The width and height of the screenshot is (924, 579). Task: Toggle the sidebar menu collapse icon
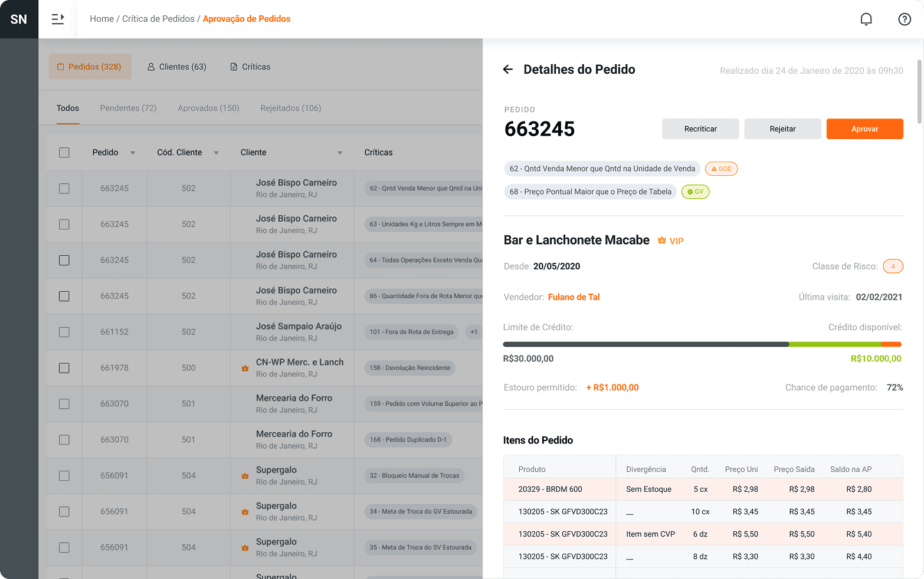(58, 19)
